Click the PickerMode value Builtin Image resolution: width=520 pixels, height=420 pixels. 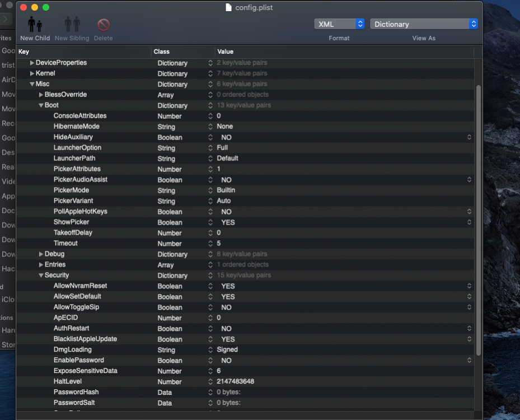pyautogui.click(x=226, y=190)
